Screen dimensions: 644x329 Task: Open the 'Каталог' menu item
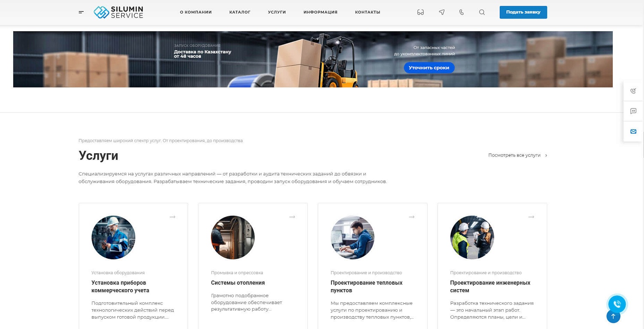(240, 12)
